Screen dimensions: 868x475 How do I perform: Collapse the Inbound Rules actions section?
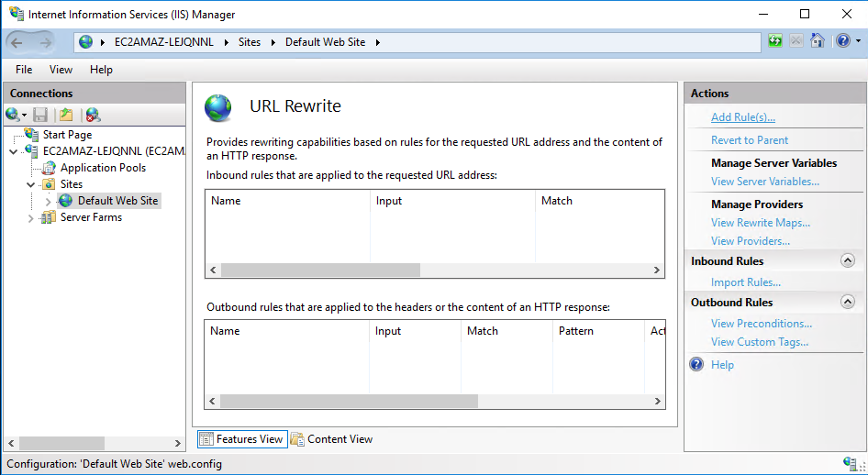[x=847, y=261]
